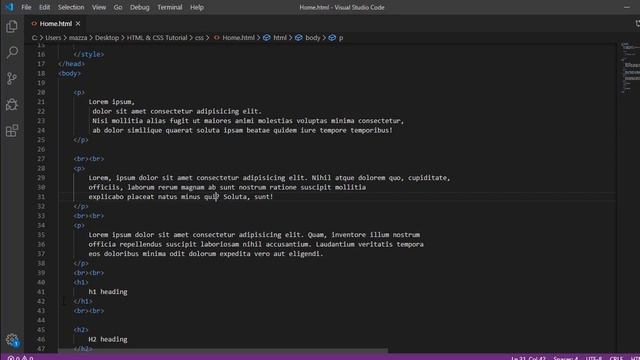Expand the Home.html breadcrumb file

click(238, 38)
